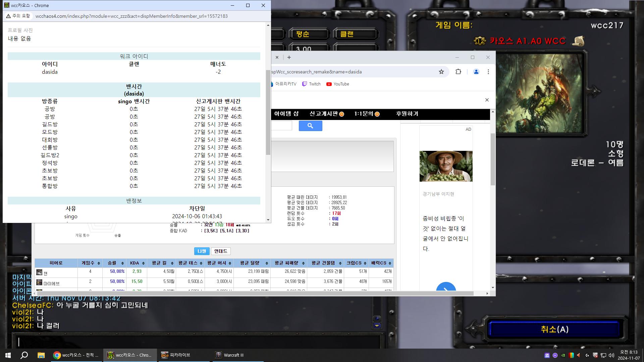Click the farmer advertisement image

click(x=446, y=166)
